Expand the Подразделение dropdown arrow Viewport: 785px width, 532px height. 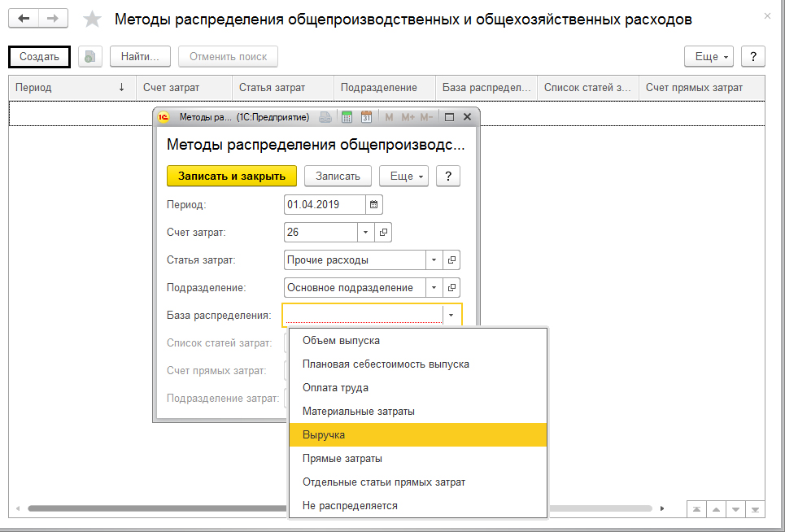434,288
